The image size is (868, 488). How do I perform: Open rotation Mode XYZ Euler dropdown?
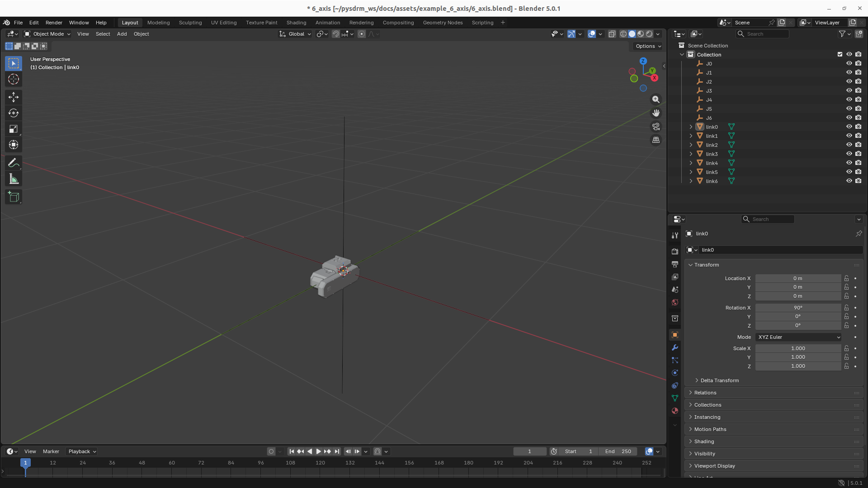click(798, 337)
